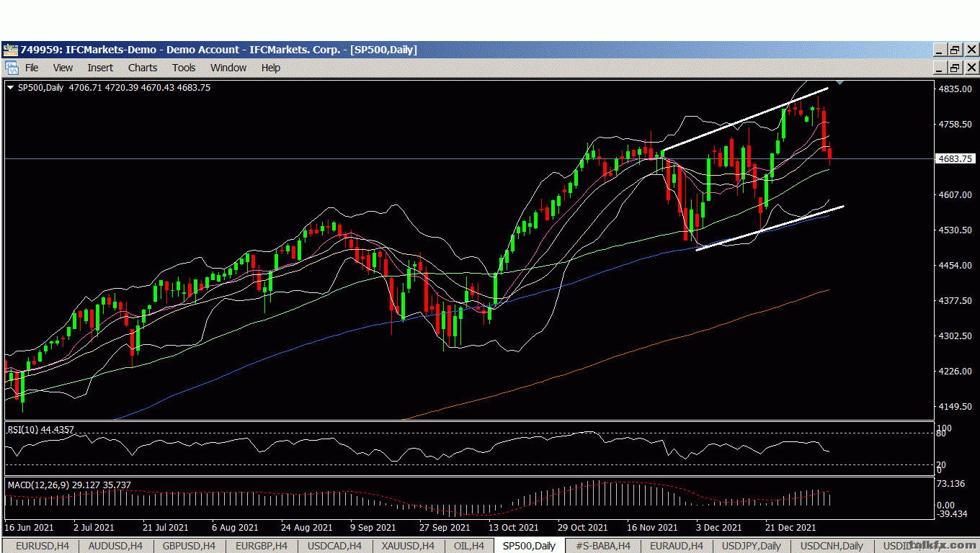This screenshot has width=980, height=553.
Task: Click the 16 Jun 2021 date label
Action: coord(30,528)
